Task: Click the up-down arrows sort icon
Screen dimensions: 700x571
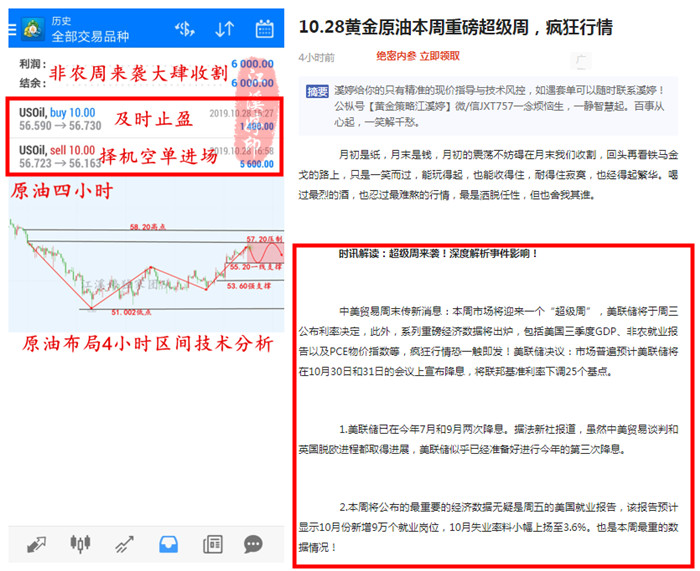Action: 225,29
